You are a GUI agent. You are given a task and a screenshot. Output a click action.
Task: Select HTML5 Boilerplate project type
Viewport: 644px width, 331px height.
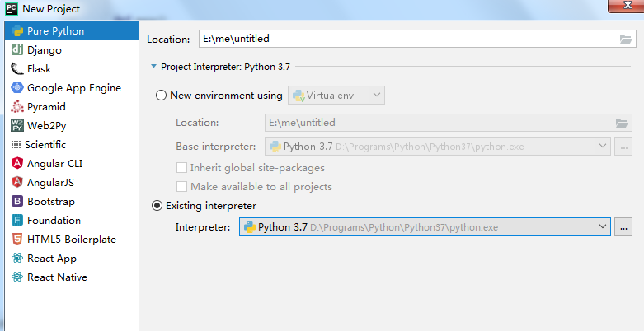coord(72,239)
